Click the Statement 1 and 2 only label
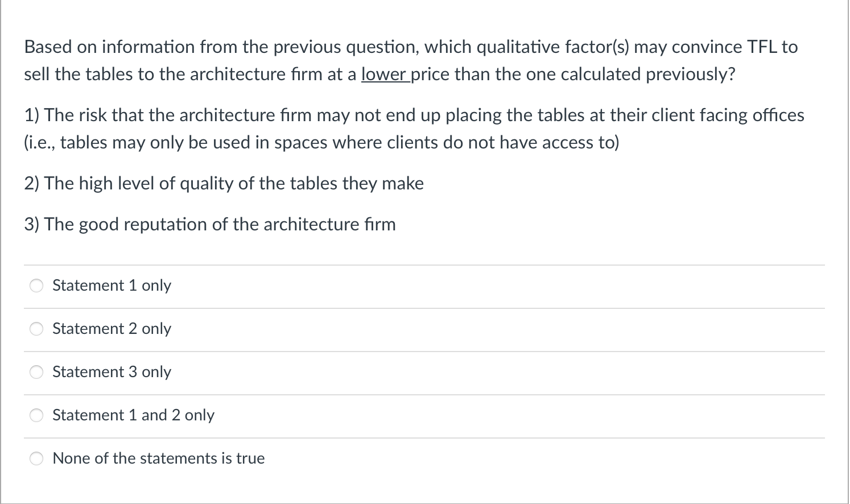Image resolution: width=850 pixels, height=504 pixels. (x=133, y=415)
